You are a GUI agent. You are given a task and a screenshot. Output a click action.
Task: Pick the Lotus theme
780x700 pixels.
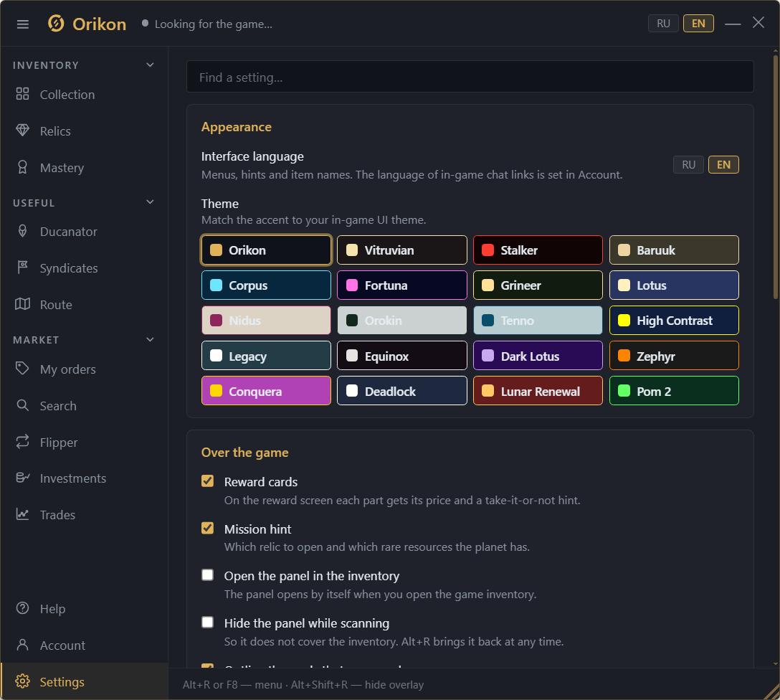(x=674, y=285)
